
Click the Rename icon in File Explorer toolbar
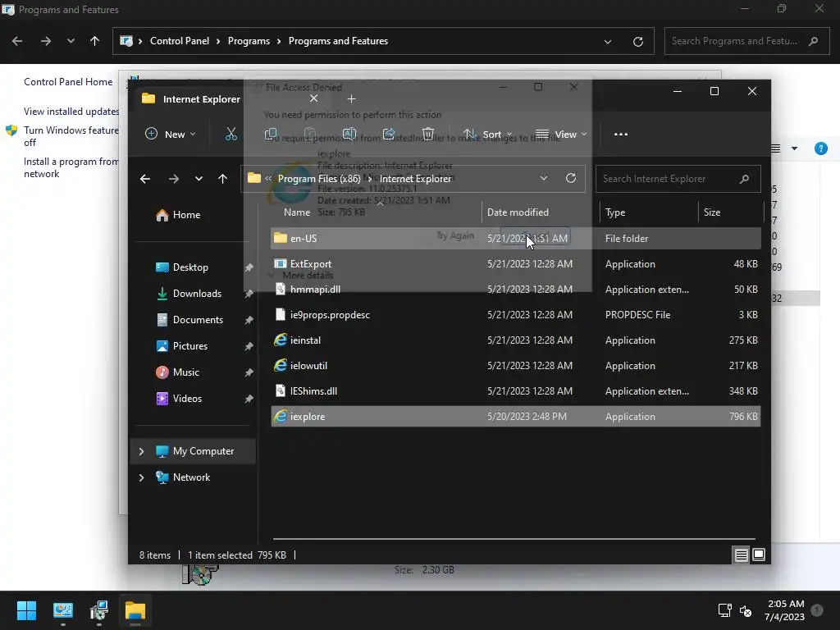[x=349, y=134]
